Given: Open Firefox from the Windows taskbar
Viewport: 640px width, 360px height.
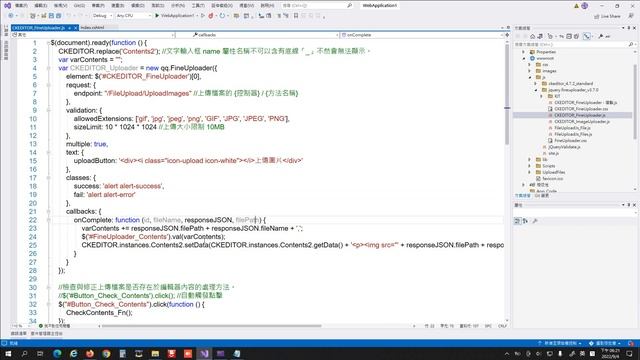Looking at the screenshot, I should point(90,353).
